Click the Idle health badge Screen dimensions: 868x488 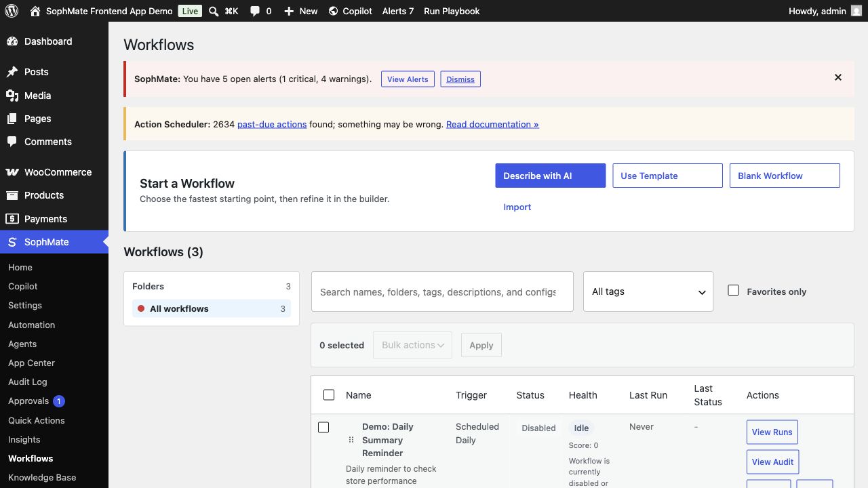coord(581,428)
